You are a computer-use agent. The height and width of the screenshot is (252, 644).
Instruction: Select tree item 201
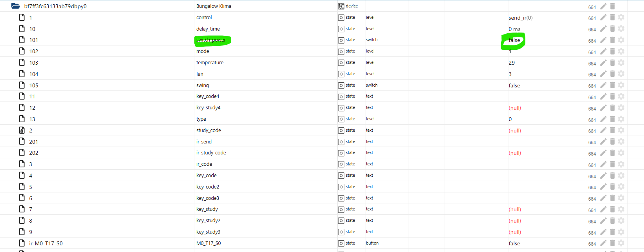[x=34, y=142]
